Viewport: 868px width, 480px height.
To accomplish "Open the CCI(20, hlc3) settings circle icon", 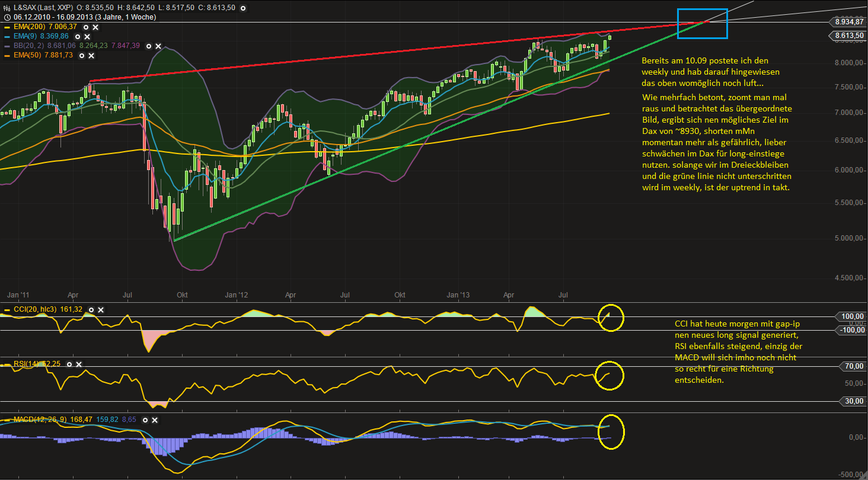I will tap(91, 310).
